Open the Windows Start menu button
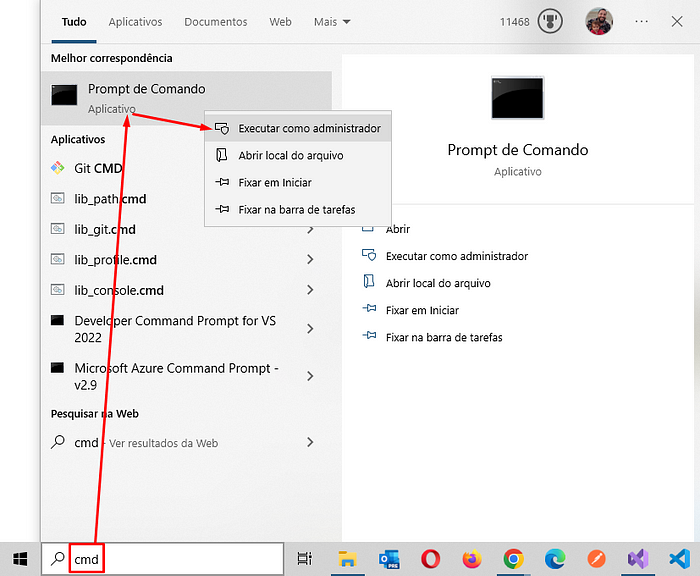Viewport: 700px width, 576px height. coord(20,559)
